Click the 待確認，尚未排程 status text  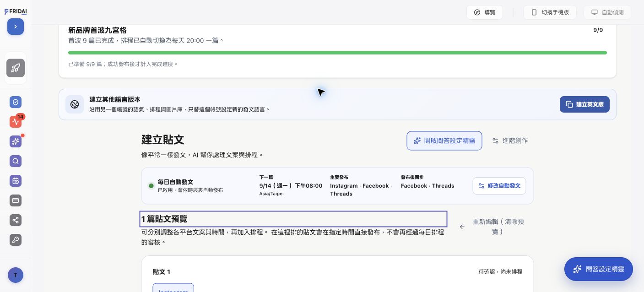tap(500, 272)
